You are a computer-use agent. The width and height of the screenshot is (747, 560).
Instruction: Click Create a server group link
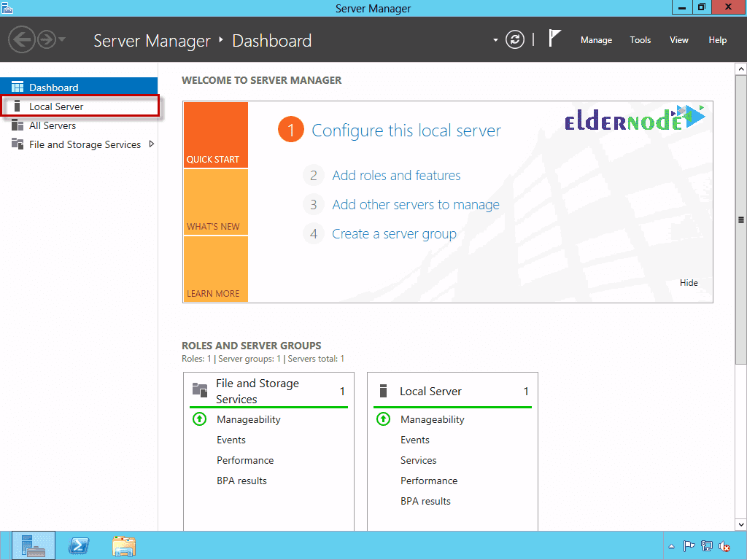(394, 234)
